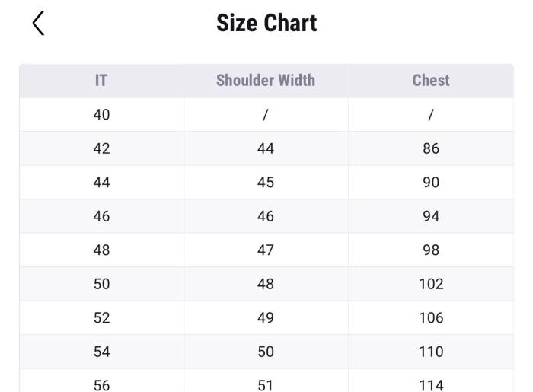This screenshot has height=392, width=533.
Task: Click the Size Chart title
Action: coord(266,23)
